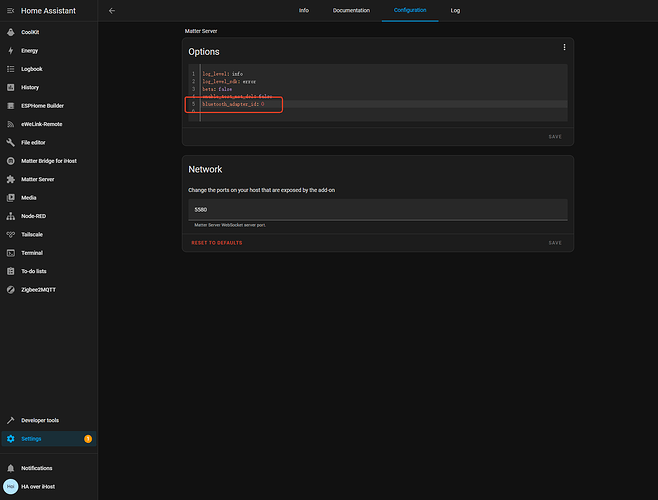Open Developer tools hammer icon

tap(10, 420)
